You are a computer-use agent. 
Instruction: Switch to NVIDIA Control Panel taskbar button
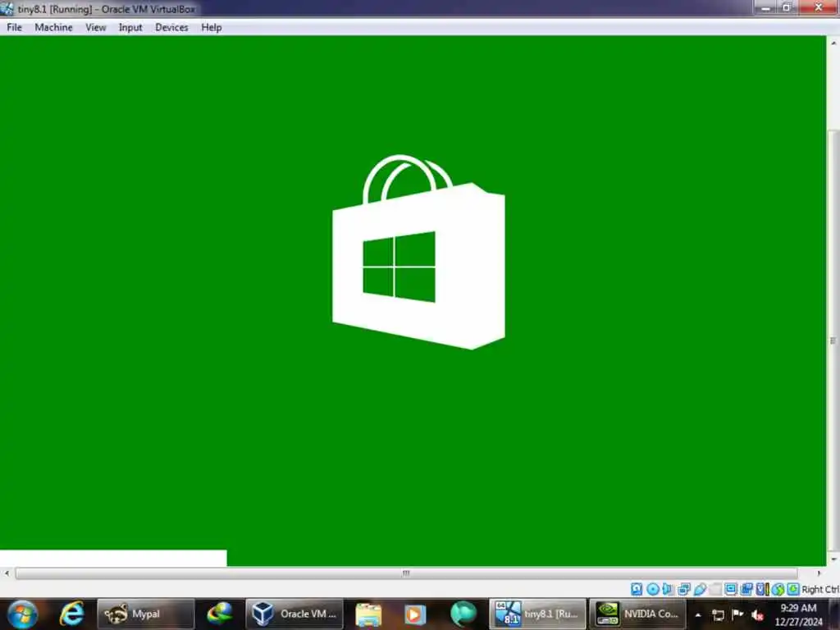[x=637, y=614]
